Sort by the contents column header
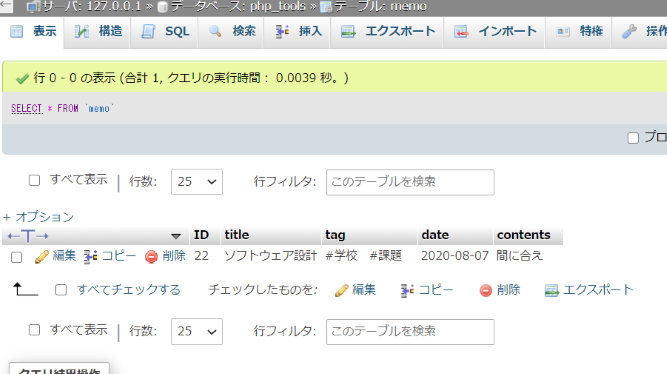 tap(524, 235)
